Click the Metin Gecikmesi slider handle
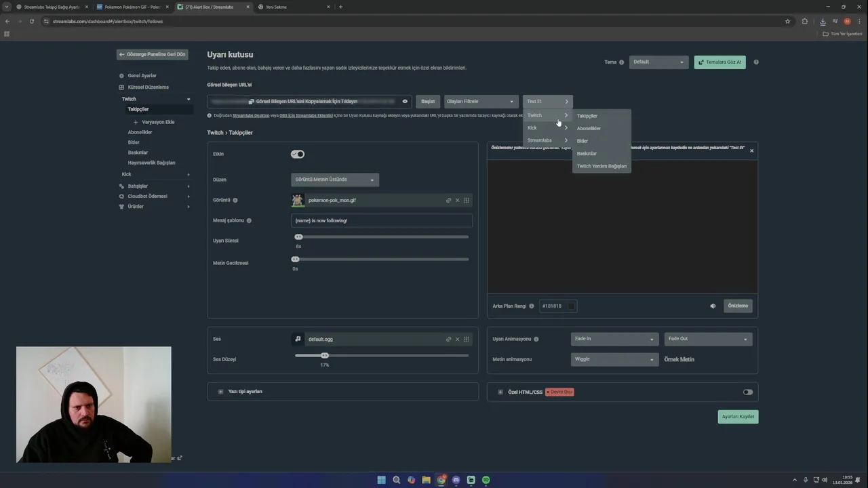868x488 pixels. (x=295, y=260)
